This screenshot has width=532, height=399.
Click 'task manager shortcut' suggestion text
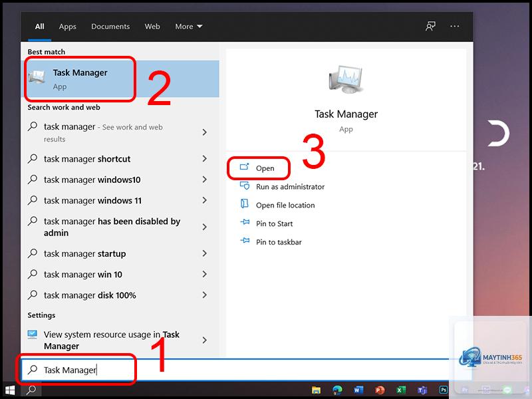[x=87, y=159]
